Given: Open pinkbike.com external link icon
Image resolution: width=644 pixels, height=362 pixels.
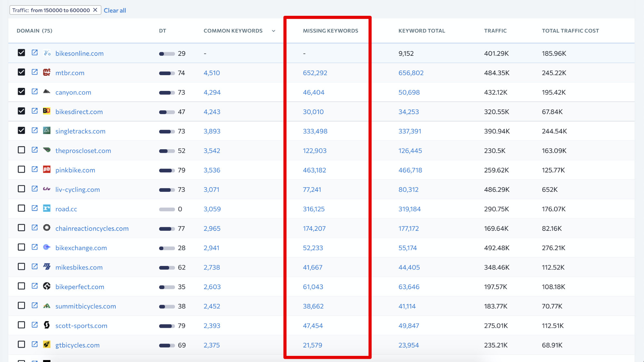Looking at the screenshot, I should [x=34, y=170].
